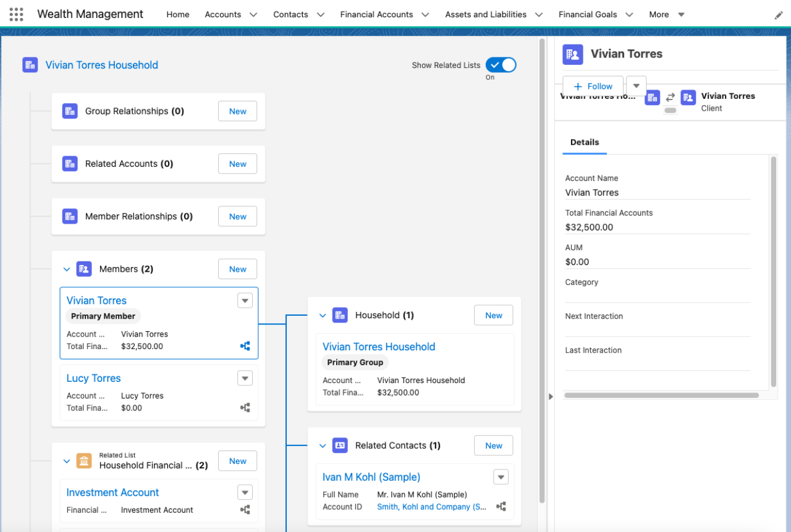The width and height of the screenshot is (791, 532).
Task: Click New in Household (1) card
Action: pos(494,315)
